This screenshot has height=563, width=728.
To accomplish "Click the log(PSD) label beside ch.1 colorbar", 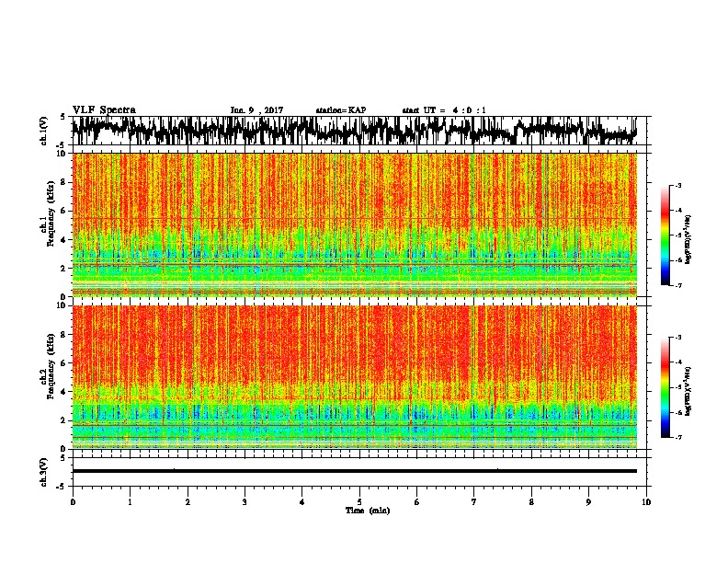I will [x=688, y=240].
